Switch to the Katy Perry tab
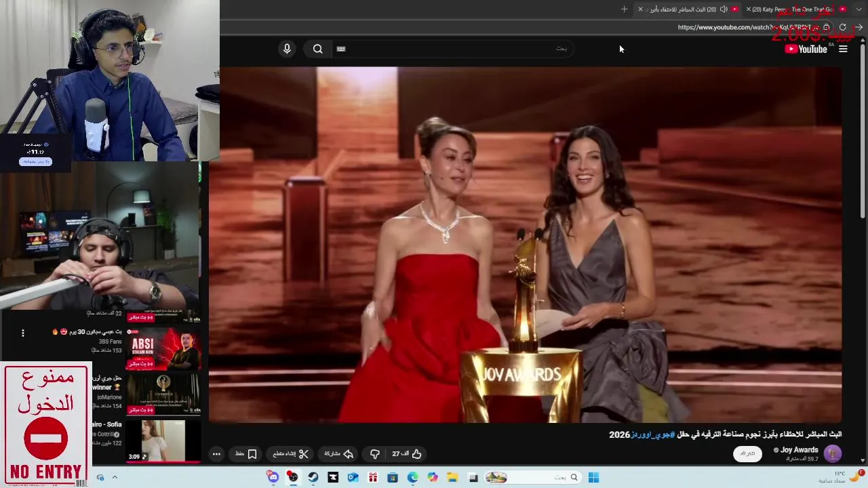The image size is (868, 488). coord(797,9)
